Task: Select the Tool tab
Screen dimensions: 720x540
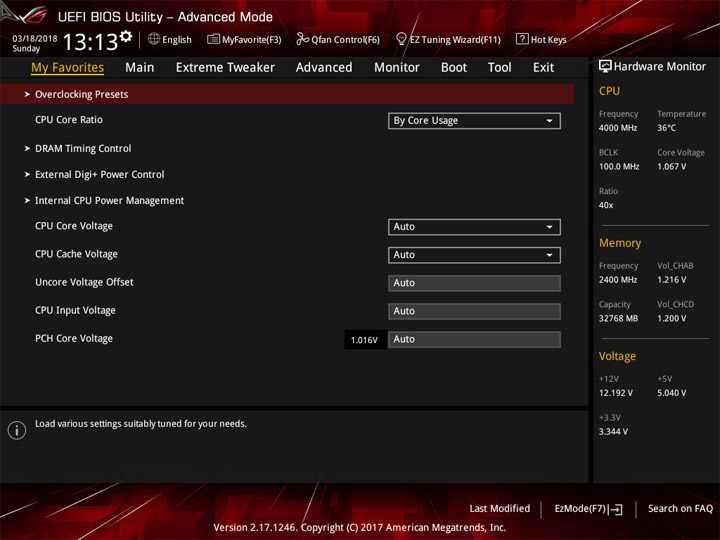Action: click(x=499, y=68)
